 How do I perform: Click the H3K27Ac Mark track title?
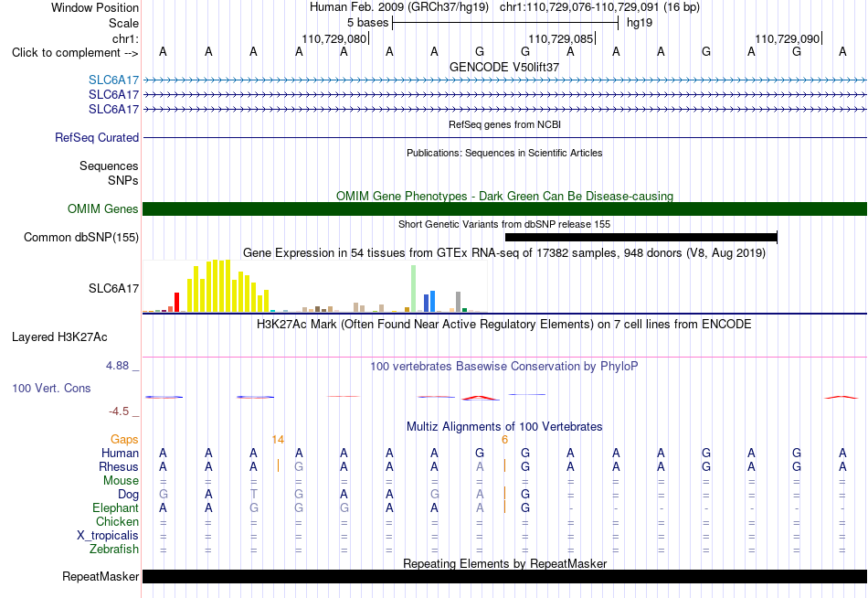pyautogui.click(x=504, y=325)
